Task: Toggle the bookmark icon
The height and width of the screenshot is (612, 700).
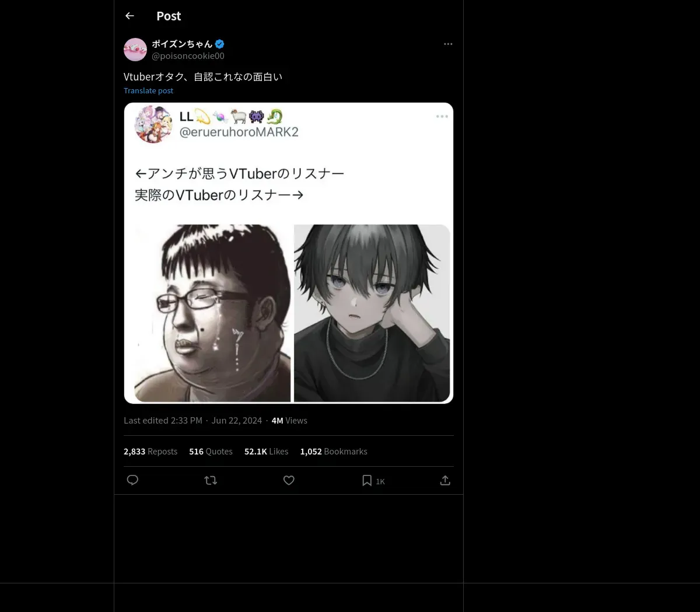Action: coord(367,480)
